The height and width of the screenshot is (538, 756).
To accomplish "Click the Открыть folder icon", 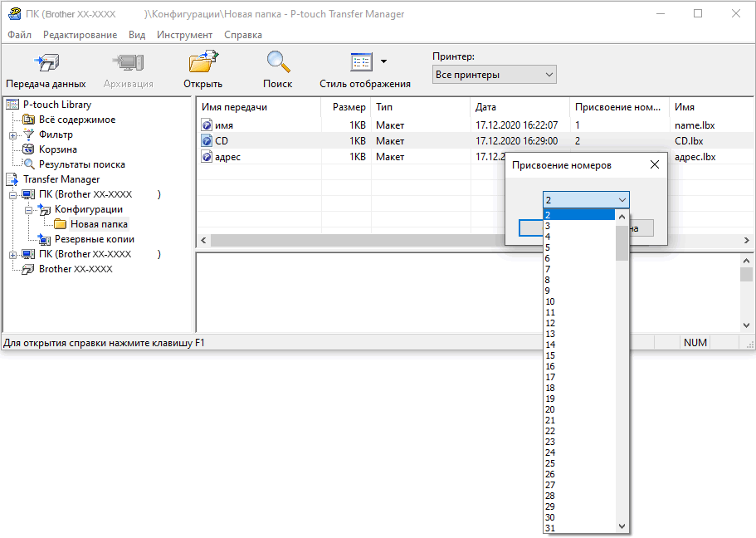I will (x=202, y=64).
